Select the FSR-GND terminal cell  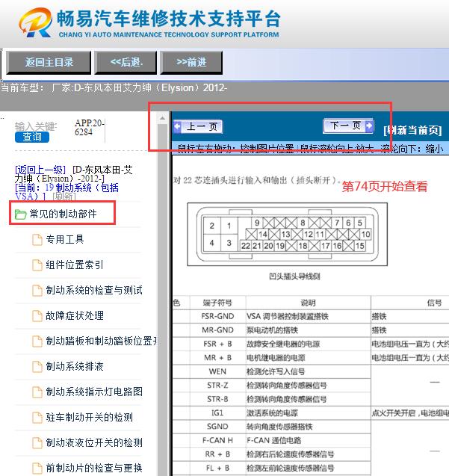[x=217, y=316]
